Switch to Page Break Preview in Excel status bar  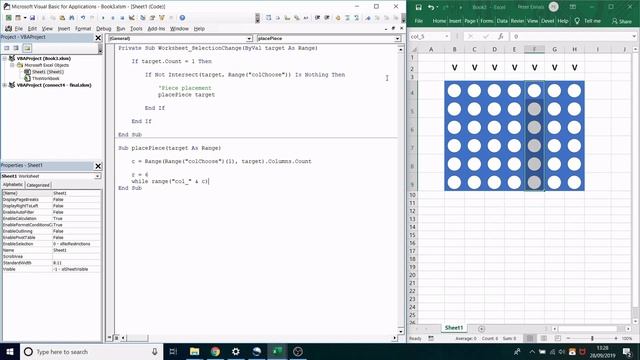click(x=558, y=338)
